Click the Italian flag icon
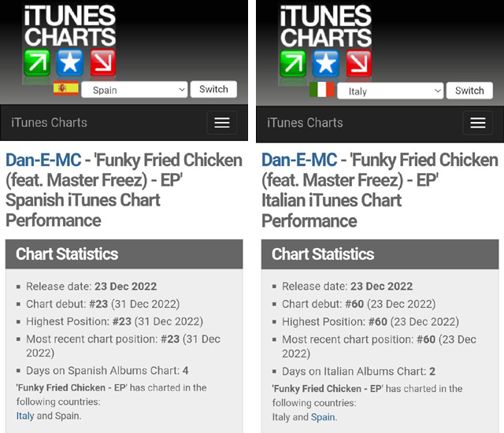 click(322, 89)
